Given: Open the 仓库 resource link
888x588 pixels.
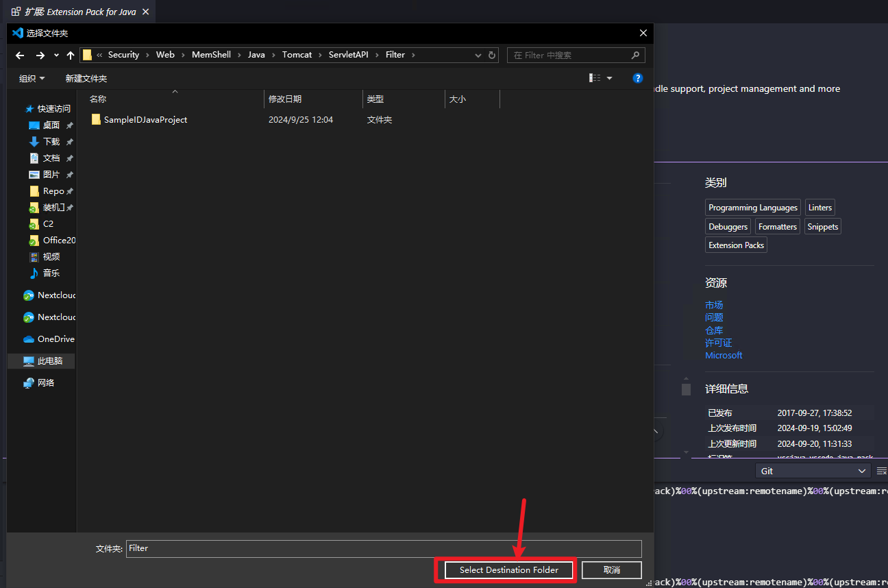Looking at the screenshot, I should pos(714,330).
